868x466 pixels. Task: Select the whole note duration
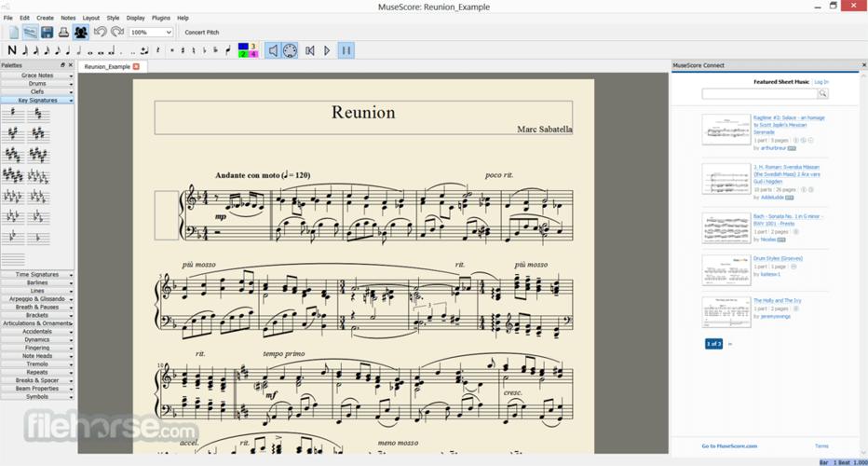click(90, 51)
